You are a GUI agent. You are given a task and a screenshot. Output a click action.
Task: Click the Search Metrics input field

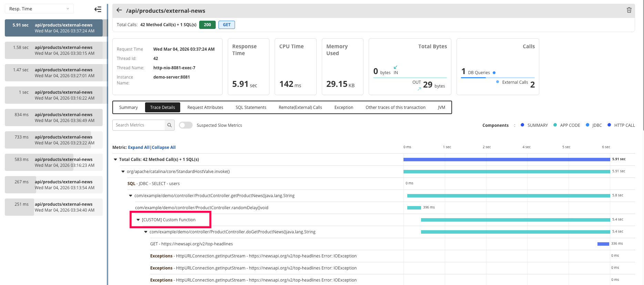139,125
